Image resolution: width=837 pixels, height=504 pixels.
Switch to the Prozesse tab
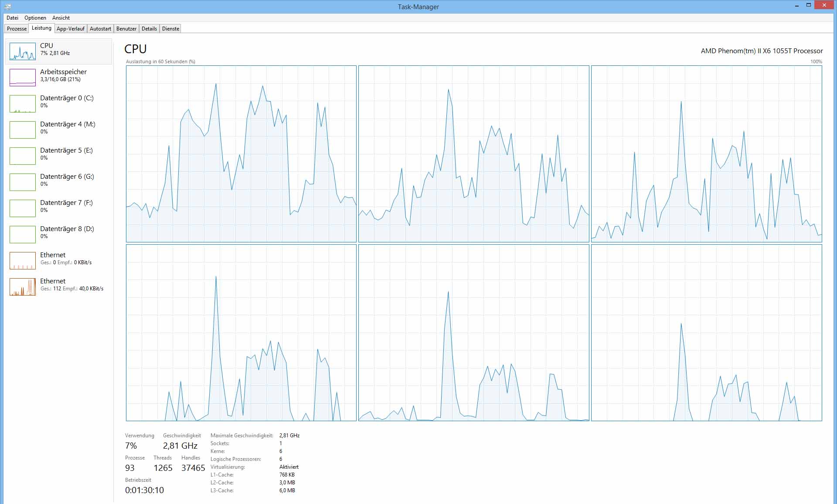(17, 29)
